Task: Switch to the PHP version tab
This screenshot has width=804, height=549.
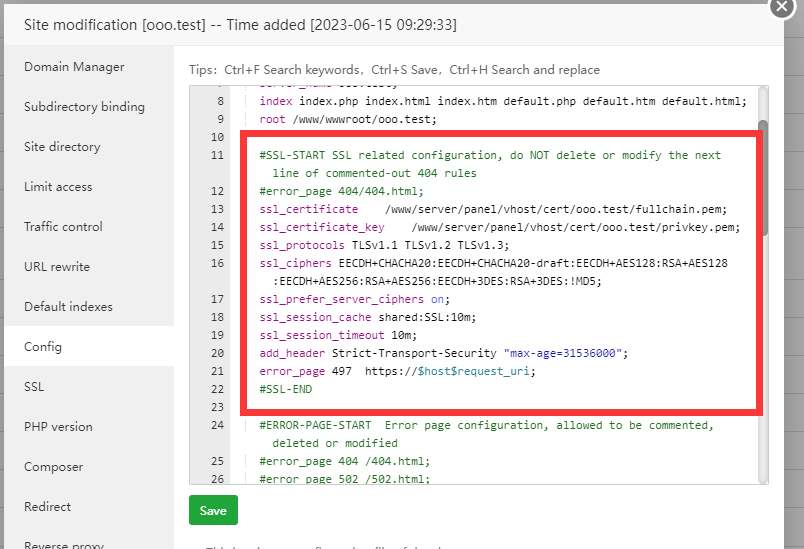Action: coord(58,427)
